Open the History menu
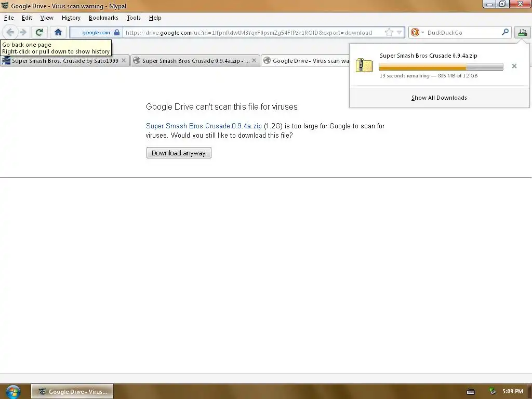532x399 pixels. pyautogui.click(x=71, y=18)
